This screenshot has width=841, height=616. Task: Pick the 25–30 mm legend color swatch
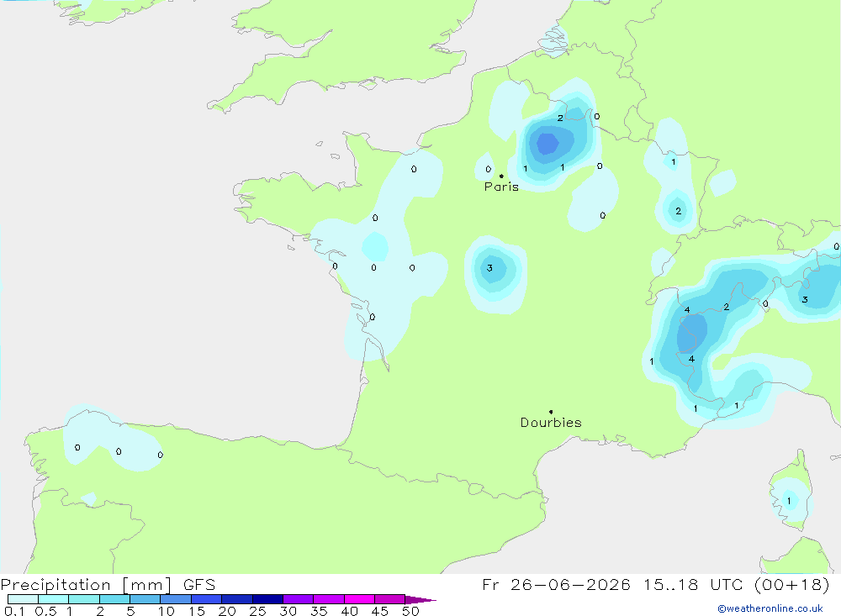coord(267,599)
